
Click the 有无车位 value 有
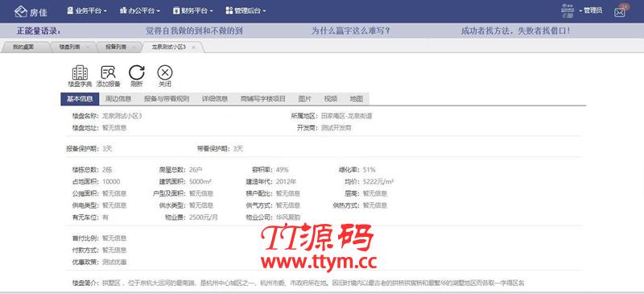click(105, 217)
